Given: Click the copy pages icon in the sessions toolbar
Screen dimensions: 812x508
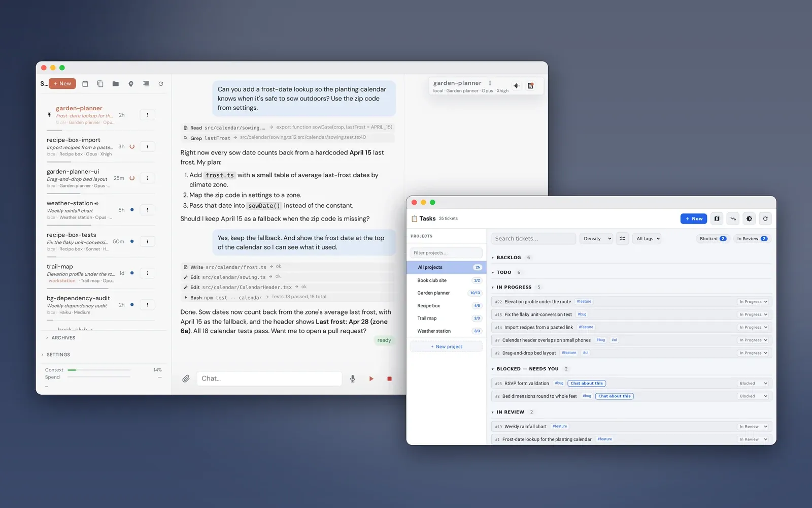Looking at the screenshot, I should click(100, 84).
